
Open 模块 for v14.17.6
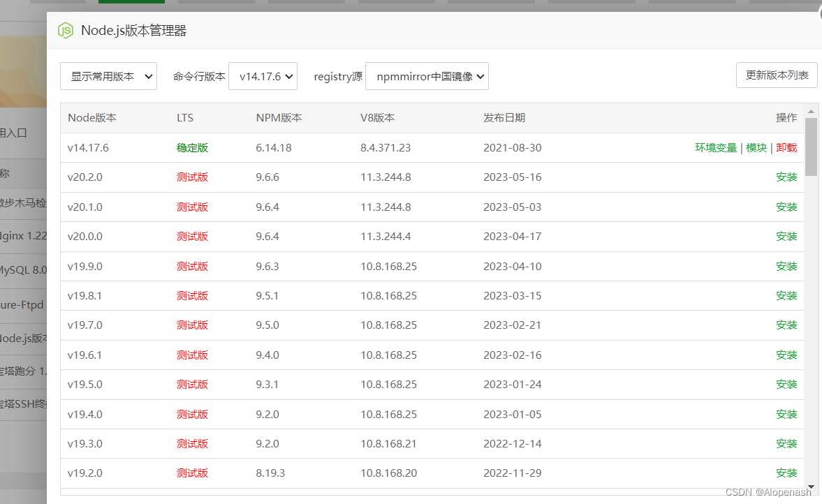[x=756, y=148]
